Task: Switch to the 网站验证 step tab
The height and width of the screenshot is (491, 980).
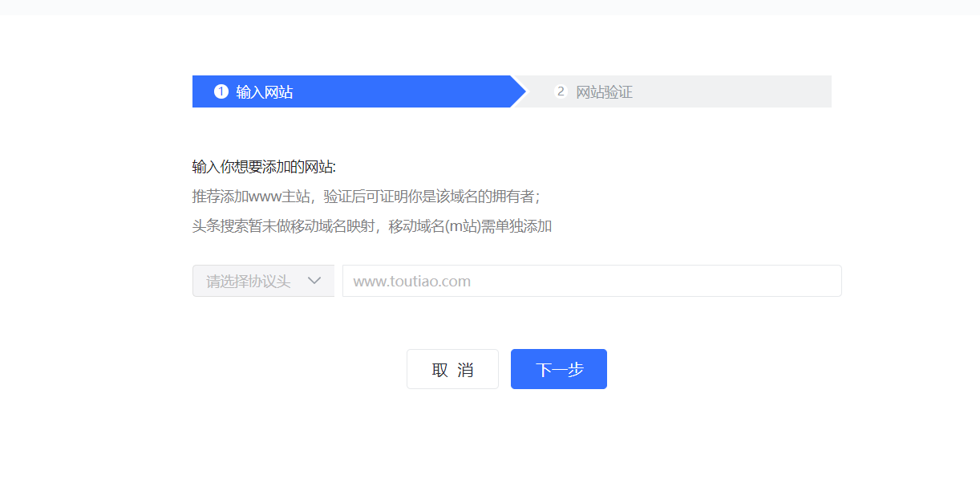Action: [604, 92]
